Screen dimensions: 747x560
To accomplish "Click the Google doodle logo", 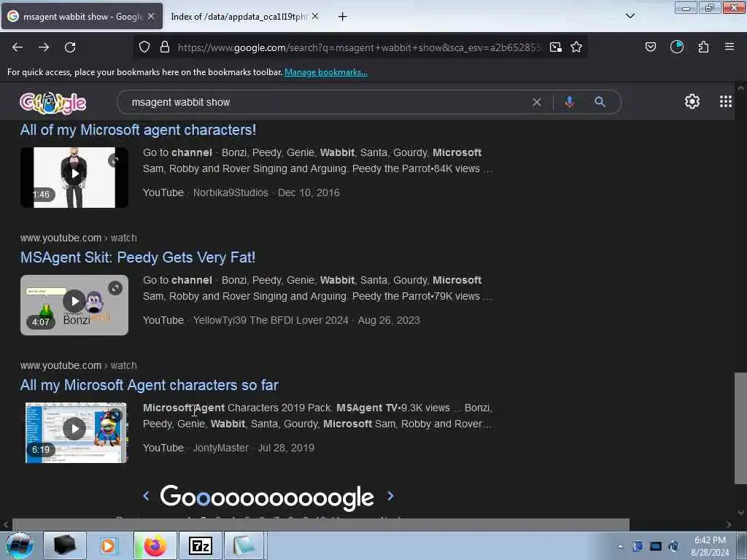I will (53, 102).
